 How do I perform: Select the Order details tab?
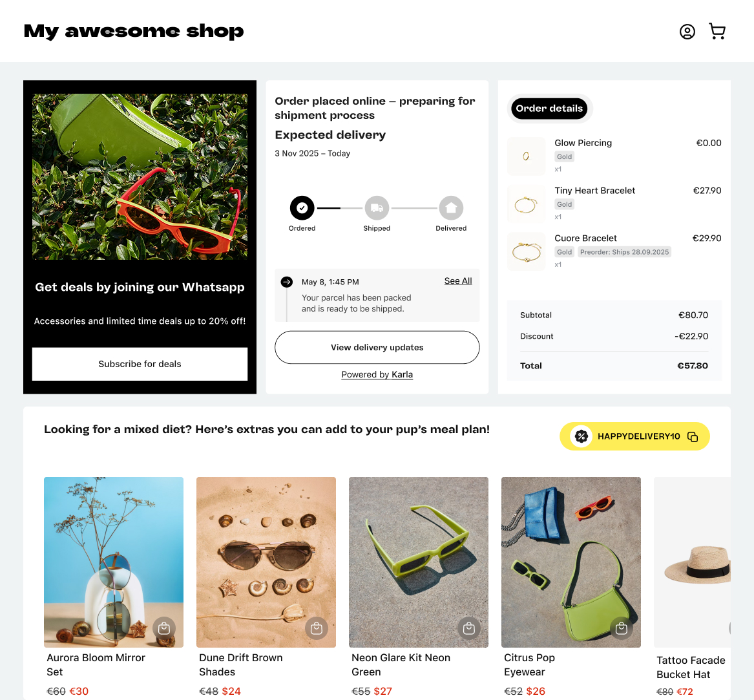pos(549,108)
